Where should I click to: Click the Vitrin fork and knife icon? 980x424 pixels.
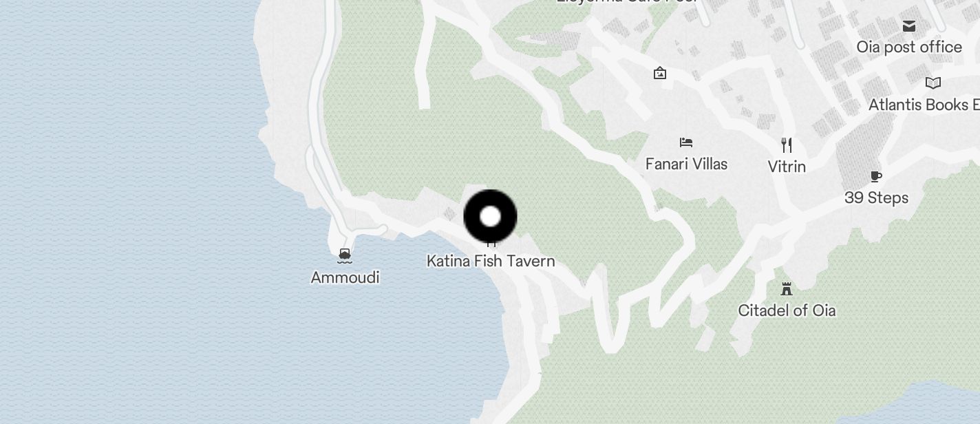787,145
